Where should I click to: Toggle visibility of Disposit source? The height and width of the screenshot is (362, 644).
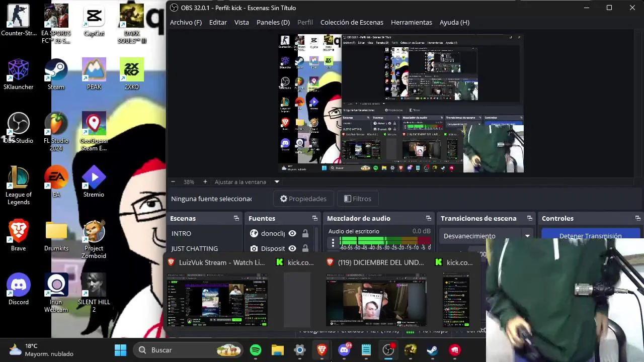click(292, 248)
